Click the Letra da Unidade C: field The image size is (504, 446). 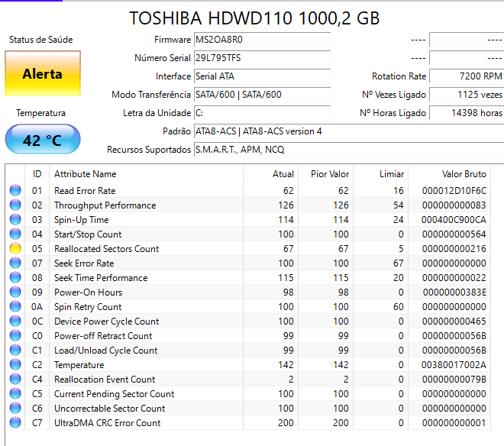coord(262,113)
